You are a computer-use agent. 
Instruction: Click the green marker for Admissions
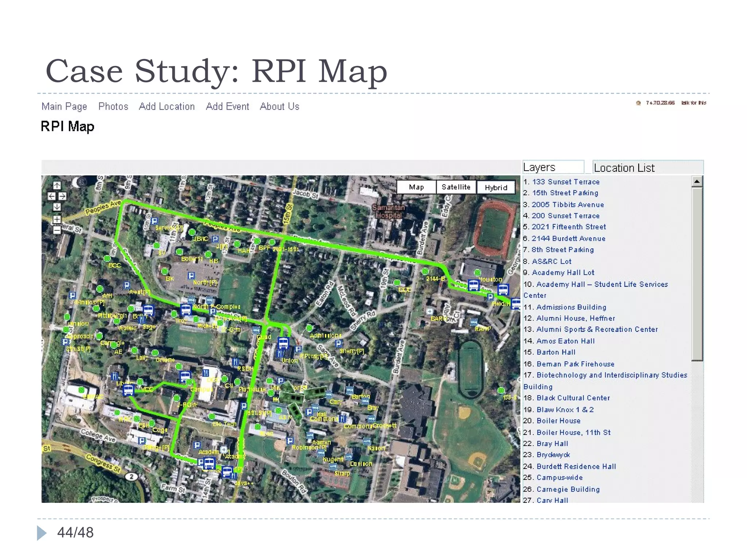point(309,327)
